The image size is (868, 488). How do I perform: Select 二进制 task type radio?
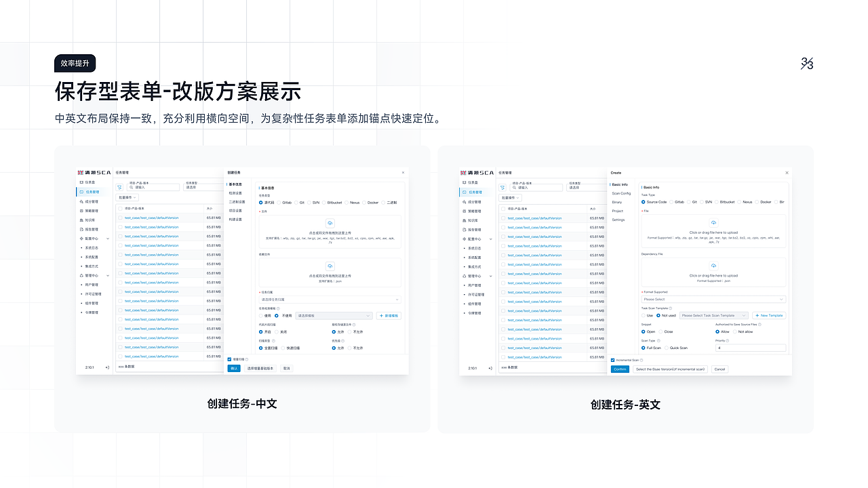pyautogui.click(x=382, y=203)
